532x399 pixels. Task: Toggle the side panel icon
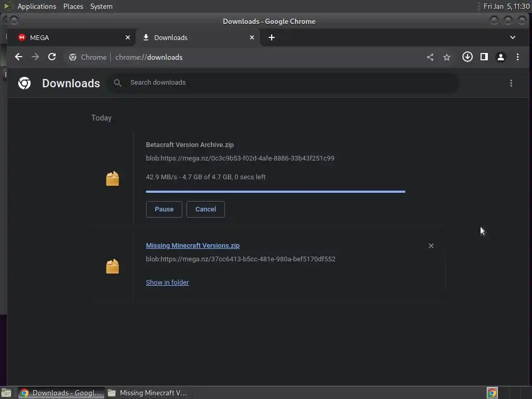coord(484,57)
